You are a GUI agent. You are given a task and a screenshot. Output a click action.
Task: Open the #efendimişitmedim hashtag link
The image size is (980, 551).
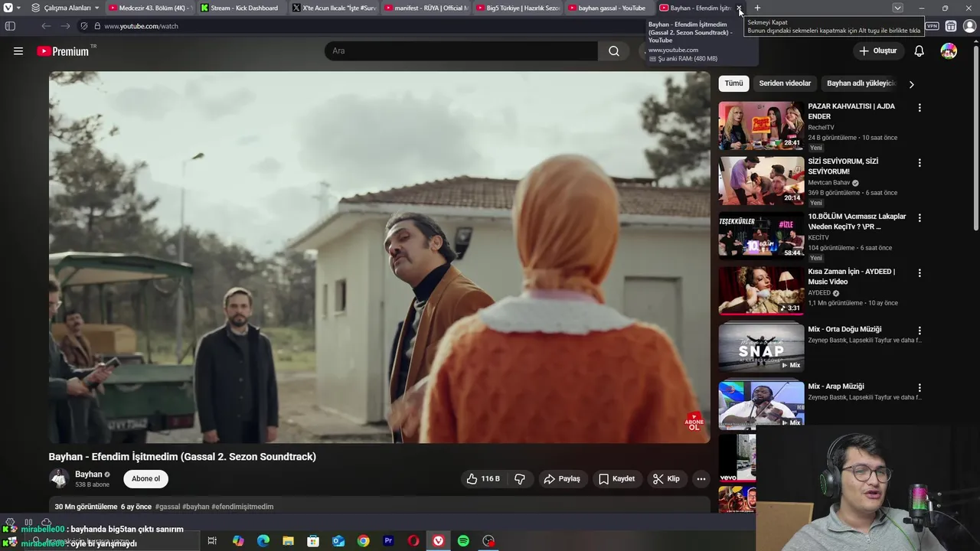(x=242, y=507)
